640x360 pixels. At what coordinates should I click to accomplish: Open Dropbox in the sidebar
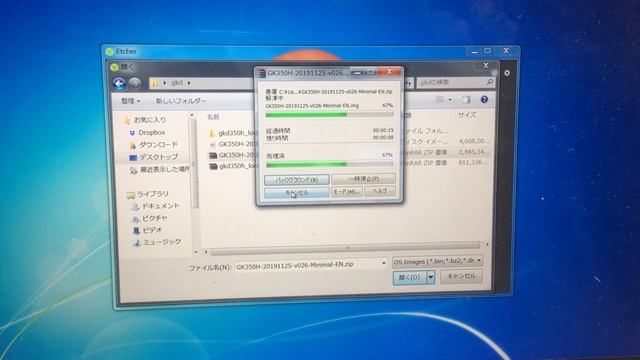point(147,133)
